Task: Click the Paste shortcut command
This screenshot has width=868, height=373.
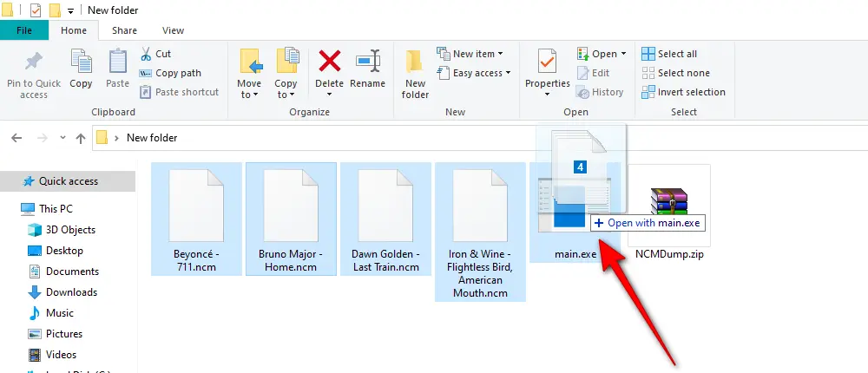Action: [x=180, y=92]
